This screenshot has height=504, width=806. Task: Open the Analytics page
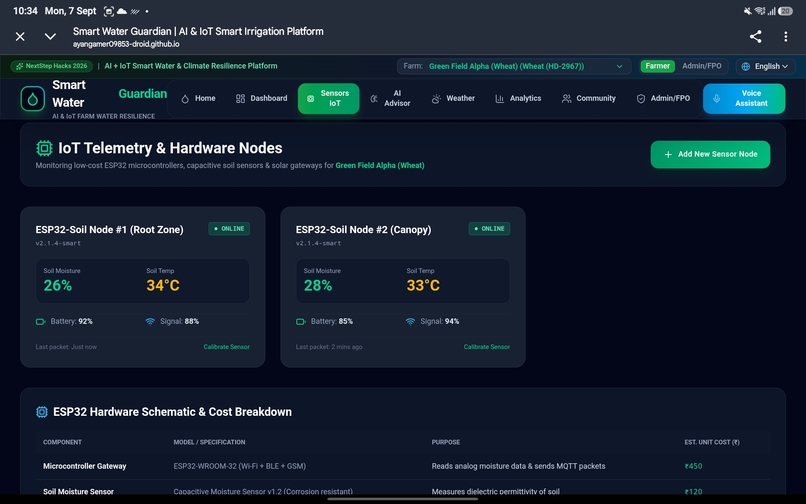(x=518, y=98)
